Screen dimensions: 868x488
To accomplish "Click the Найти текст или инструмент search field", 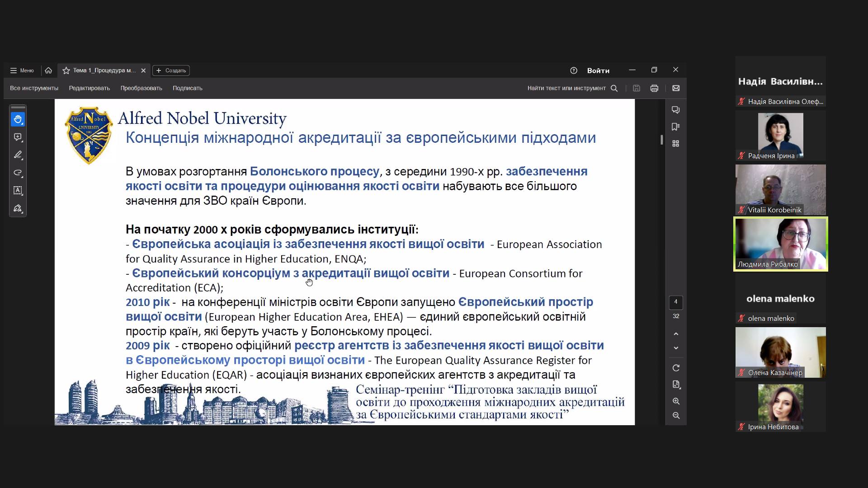I will (566, 88).
